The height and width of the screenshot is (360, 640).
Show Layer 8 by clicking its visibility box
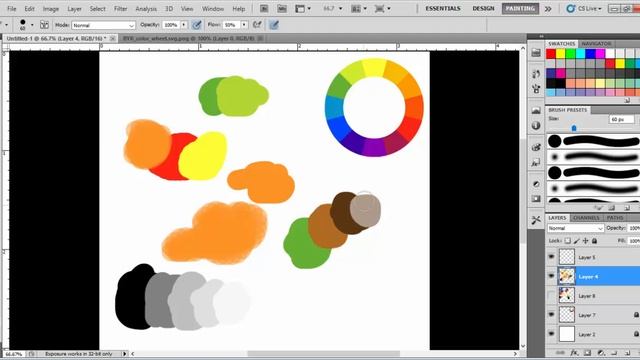pyautogui.click(x=551, y=295)
